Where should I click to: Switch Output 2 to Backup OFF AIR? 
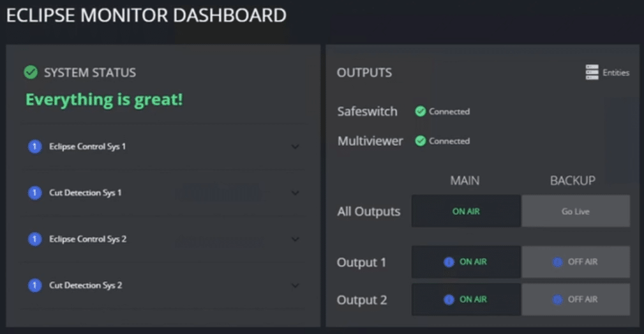coord(576,300)
